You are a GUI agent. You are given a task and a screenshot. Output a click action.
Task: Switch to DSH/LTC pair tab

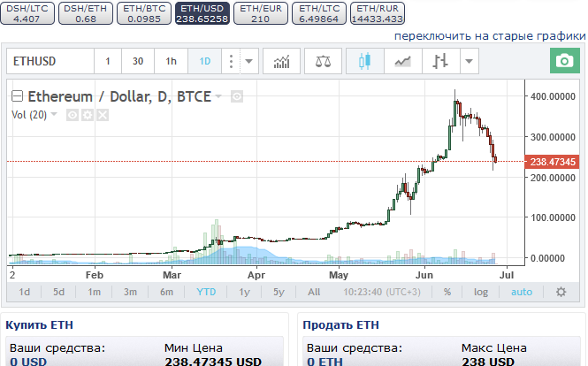pos(27,13)
